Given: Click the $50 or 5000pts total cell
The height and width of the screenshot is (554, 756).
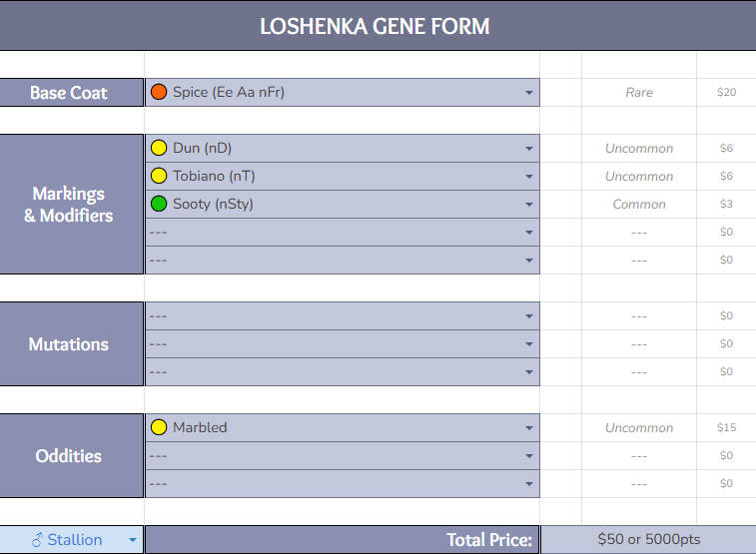Looking at the screenshot, I should click(648, 539).
